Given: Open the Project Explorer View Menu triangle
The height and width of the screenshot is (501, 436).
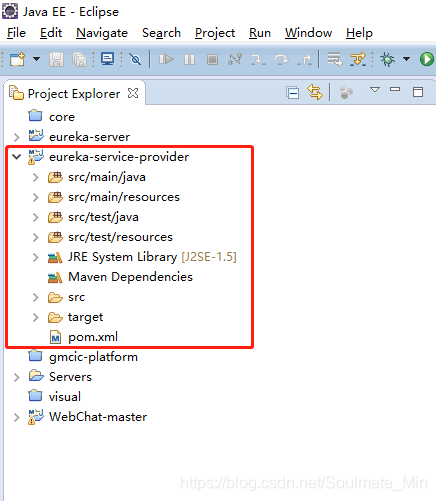Looking at the screenshot, I should 375,89.
